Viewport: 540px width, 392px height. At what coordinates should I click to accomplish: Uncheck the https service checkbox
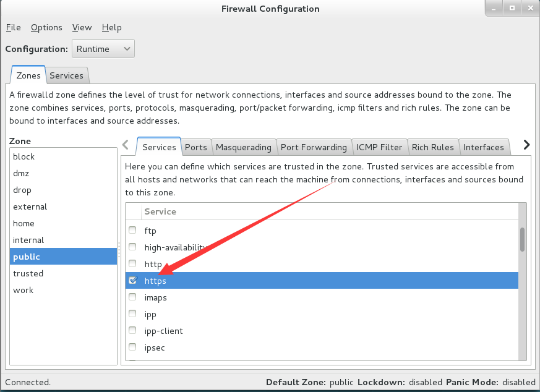click(x=132, y=280)
